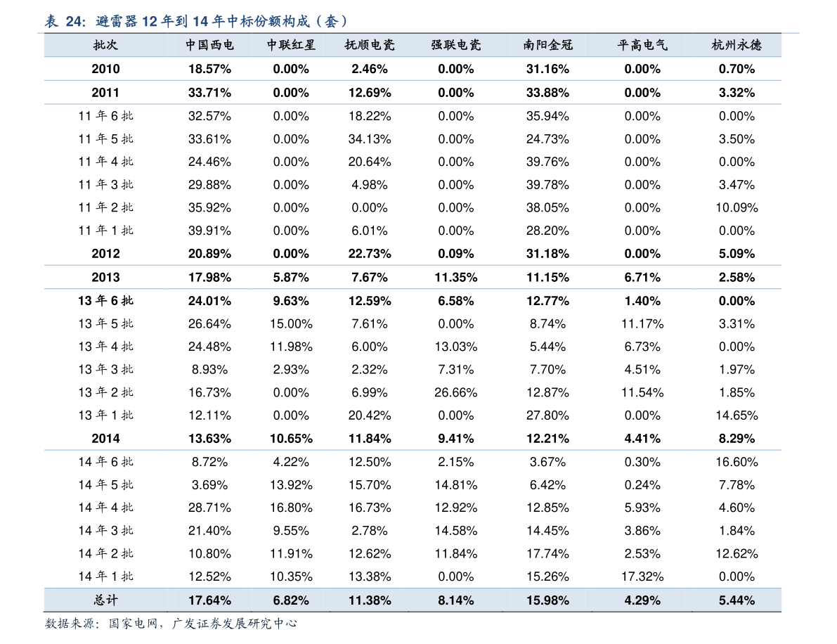The width and height of the screenshot is (837, 644).
Task: Click the '13 年 4 批' row label
Action: click(x=105, y=347)
